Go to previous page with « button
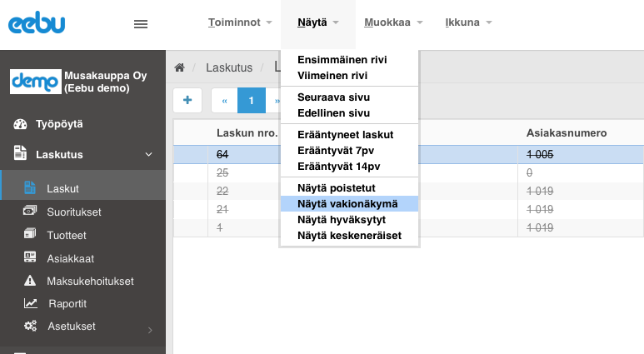The image size is (644, 354). tap(224, 100)
